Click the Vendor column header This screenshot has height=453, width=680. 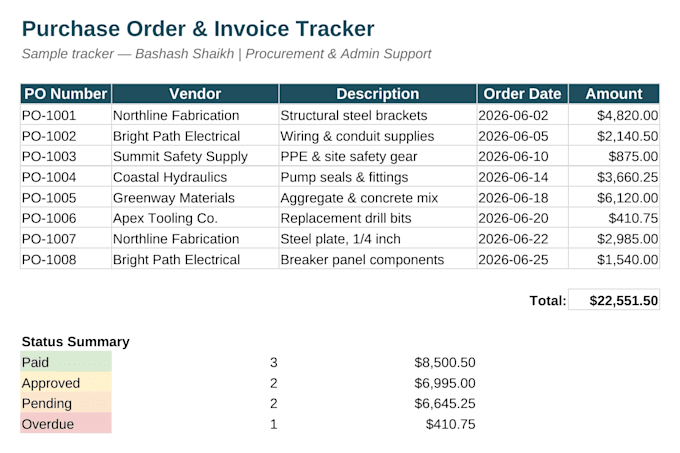pos(195,94)
